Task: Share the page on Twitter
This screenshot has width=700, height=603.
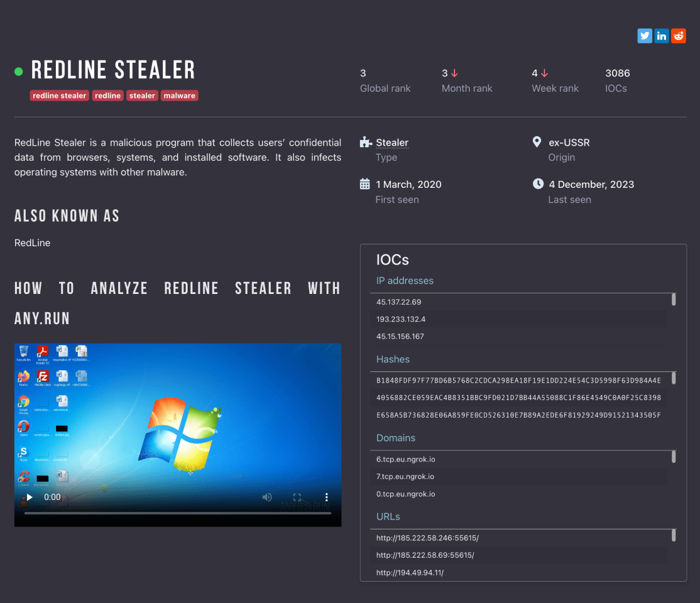Action: [644, 36]
